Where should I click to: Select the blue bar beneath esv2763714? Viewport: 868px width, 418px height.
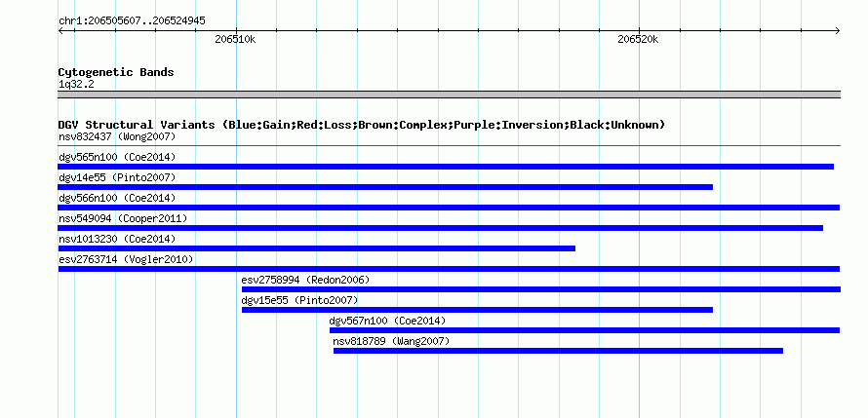tap(449, 269)
